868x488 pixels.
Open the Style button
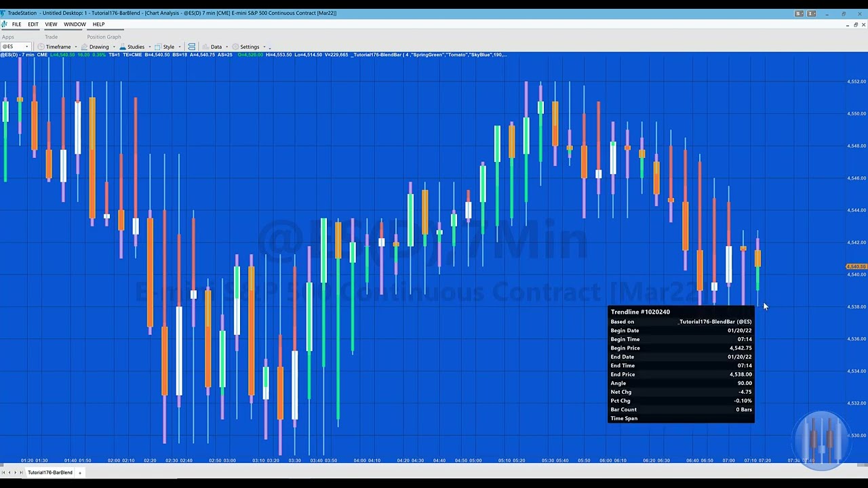(x=168, y=47)
